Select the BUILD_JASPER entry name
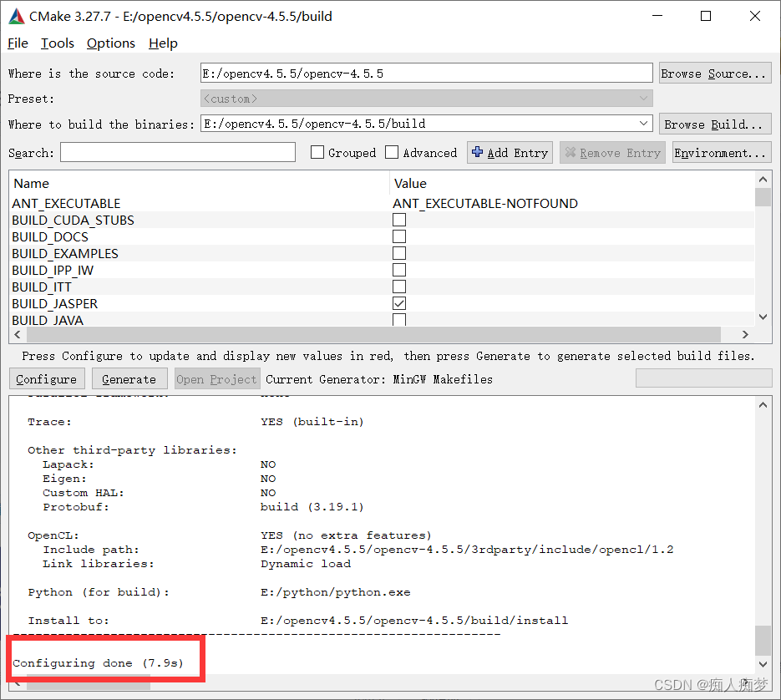The image size is (781, 700). [55, 303]
